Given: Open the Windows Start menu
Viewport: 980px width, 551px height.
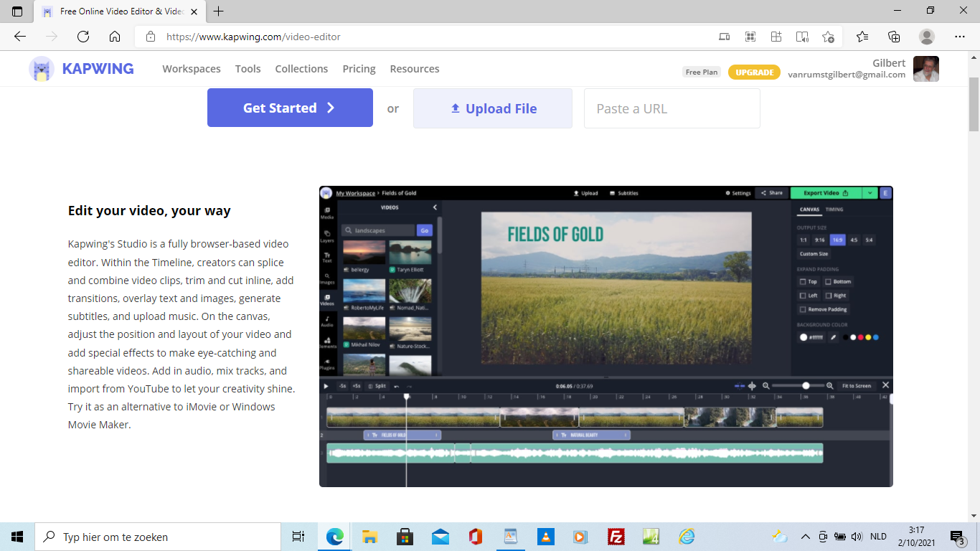Looking at the screenshot, I should click(17, 537).
